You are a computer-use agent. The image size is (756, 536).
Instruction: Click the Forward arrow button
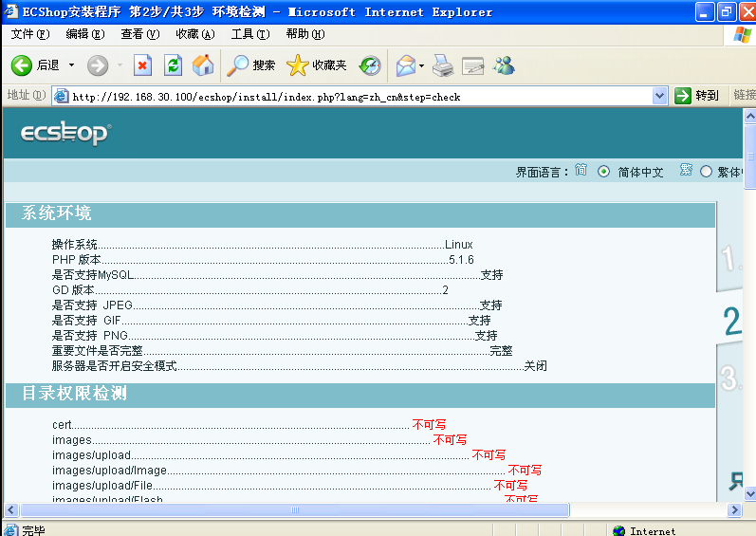click(x=98, y=65)
